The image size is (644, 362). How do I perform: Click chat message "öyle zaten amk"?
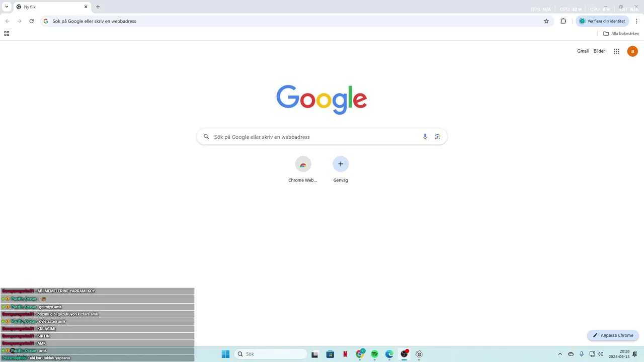52,321
